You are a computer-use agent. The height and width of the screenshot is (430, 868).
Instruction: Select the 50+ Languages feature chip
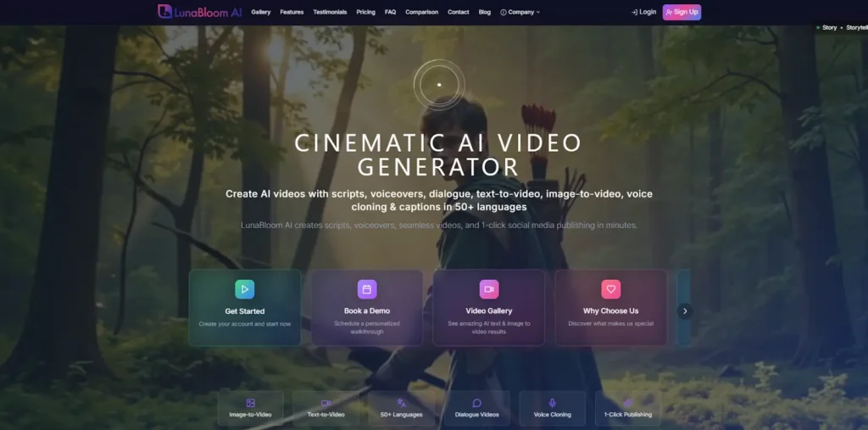pyautogui.click(x=401, y=409)
